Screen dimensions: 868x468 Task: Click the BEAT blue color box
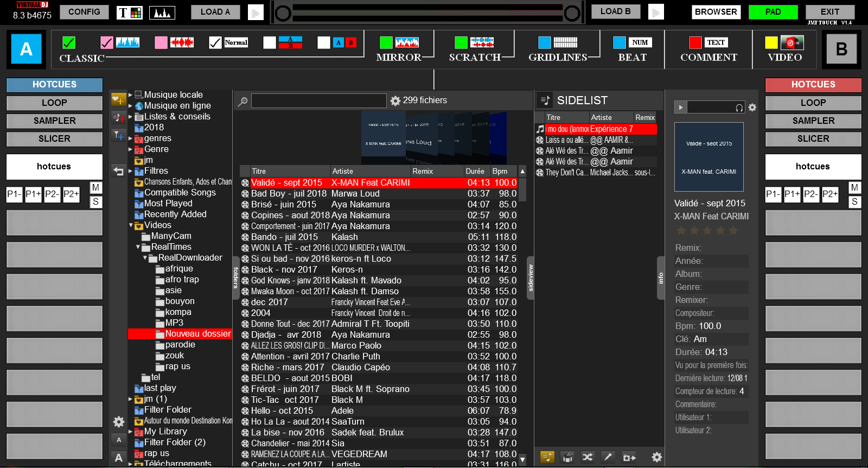point(620,42)
